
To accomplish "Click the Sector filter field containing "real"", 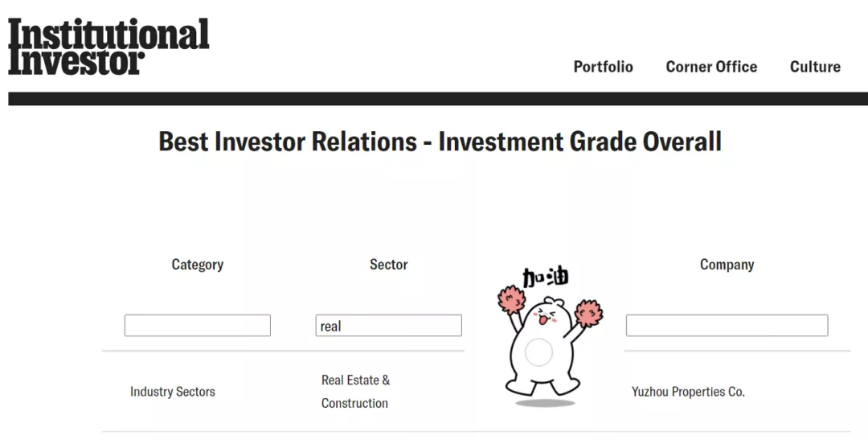I will (x=388, y=326).
